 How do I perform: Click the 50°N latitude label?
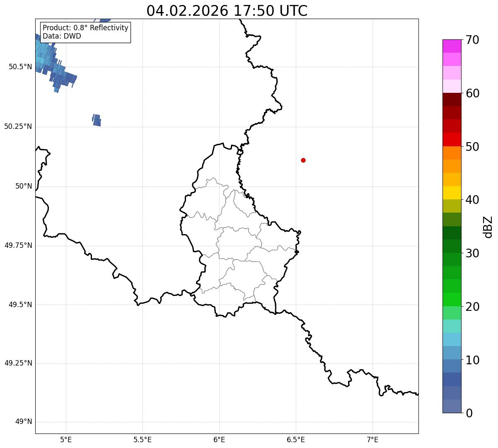coord(24,186)
